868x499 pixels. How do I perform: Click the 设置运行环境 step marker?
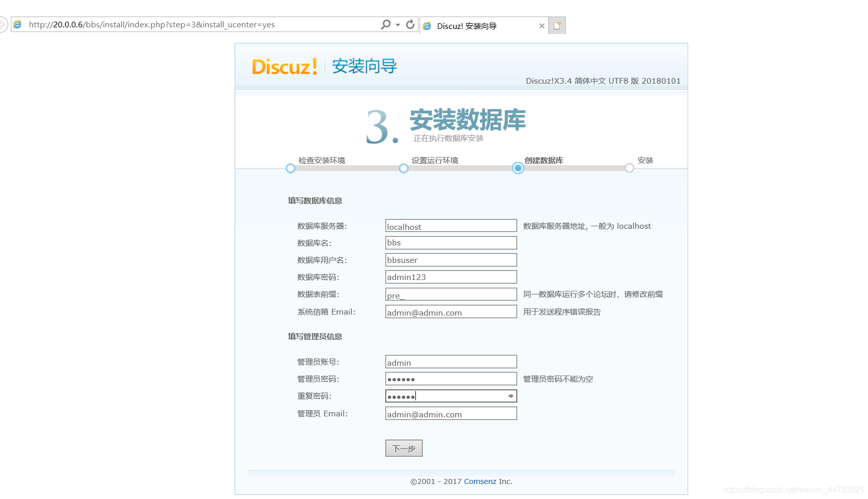[404, 168]
